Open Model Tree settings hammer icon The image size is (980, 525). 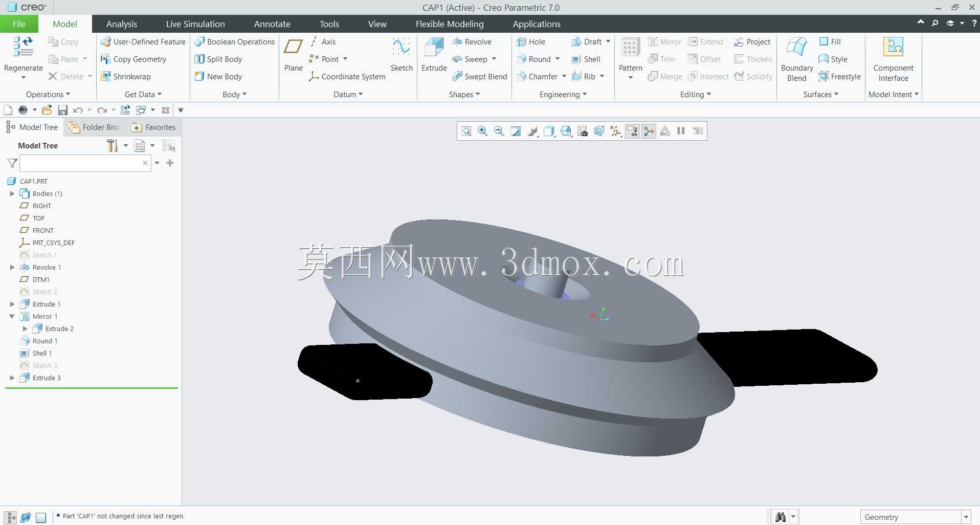coord(113,146)
